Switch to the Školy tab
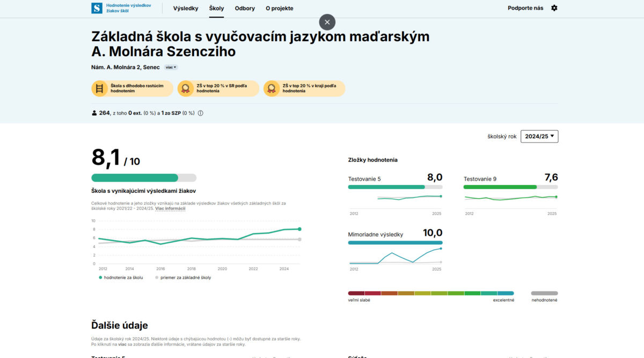 [x=216, y=8]
